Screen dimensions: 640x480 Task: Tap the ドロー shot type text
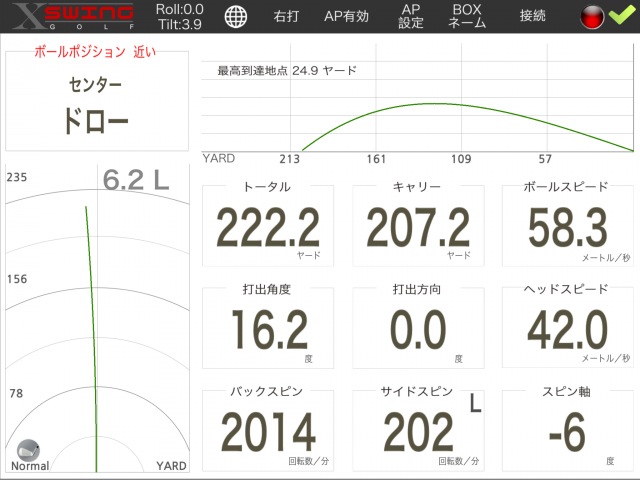click(x=95, y=121)
